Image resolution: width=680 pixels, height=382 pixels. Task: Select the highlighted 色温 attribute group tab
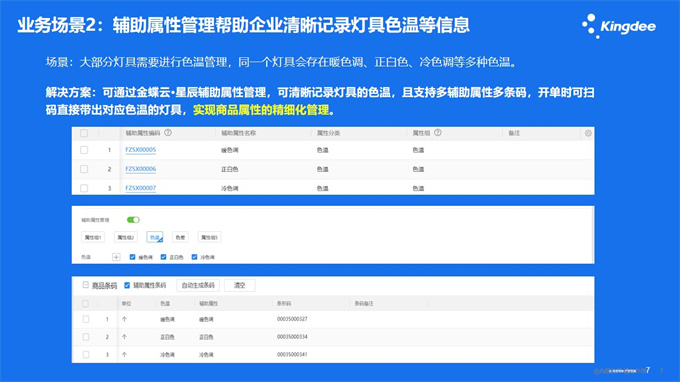(155, 237)
